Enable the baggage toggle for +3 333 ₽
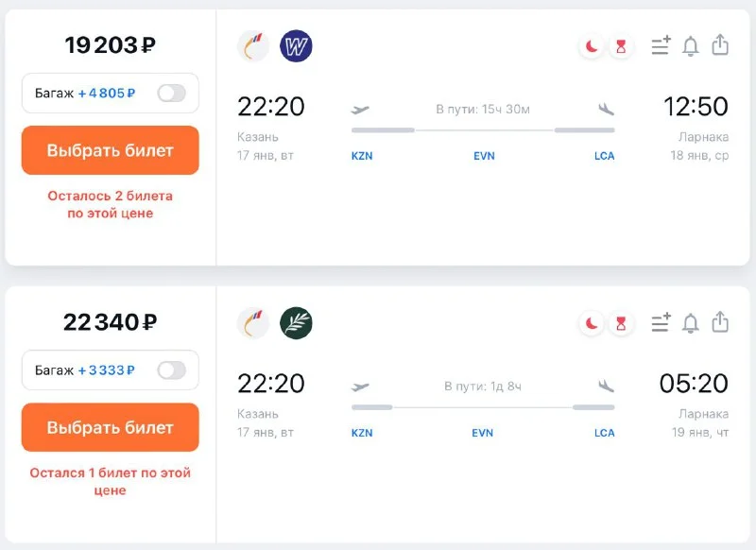Screen dimensions: 756x550 (172, 370)
